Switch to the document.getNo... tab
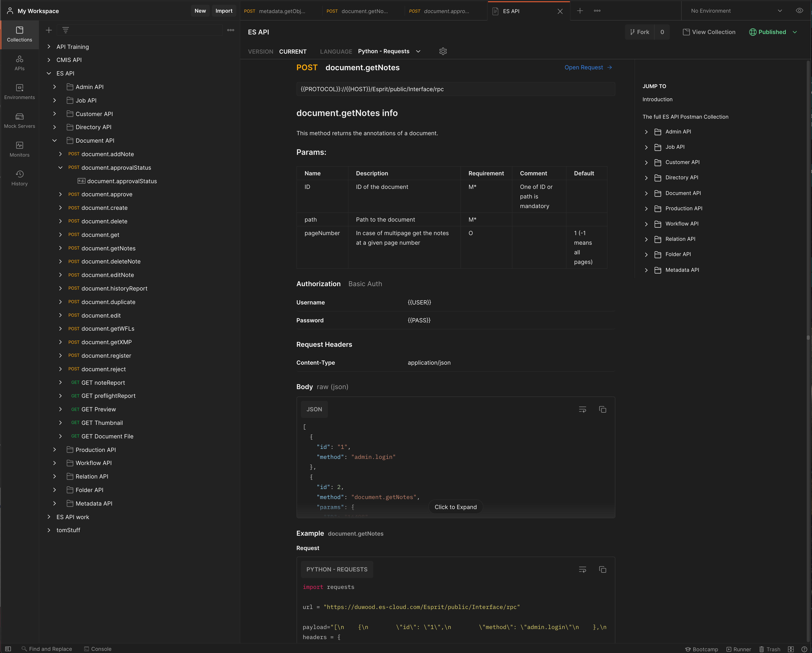 pyautogui.click(x=363, y=11)
